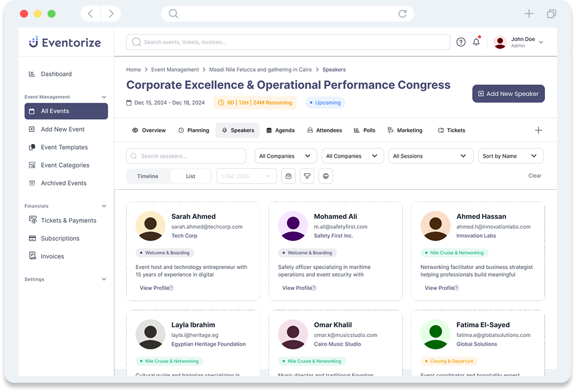Viewport: 576px width, 392px height.
Task: Switch to the Agenda tab
Action: 280,130
